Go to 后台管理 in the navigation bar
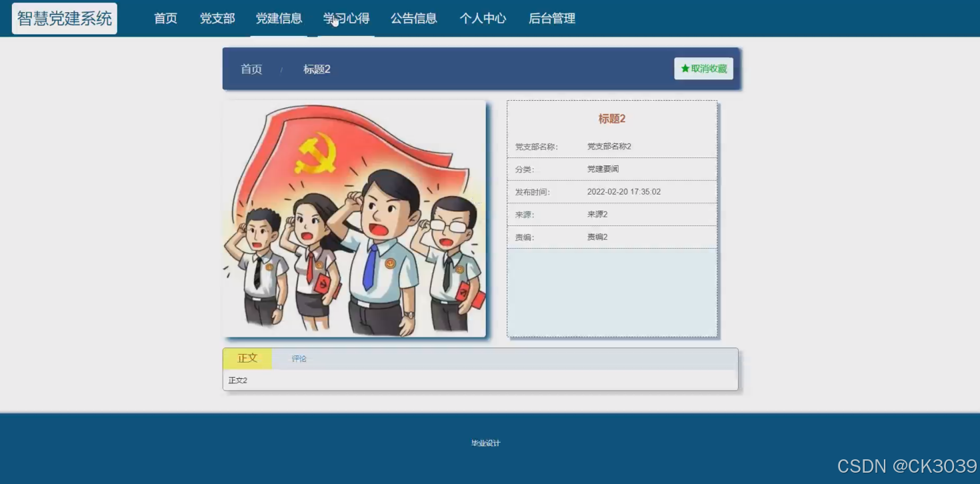Viewport: 980px width, 484px height. tap(552, 19)
